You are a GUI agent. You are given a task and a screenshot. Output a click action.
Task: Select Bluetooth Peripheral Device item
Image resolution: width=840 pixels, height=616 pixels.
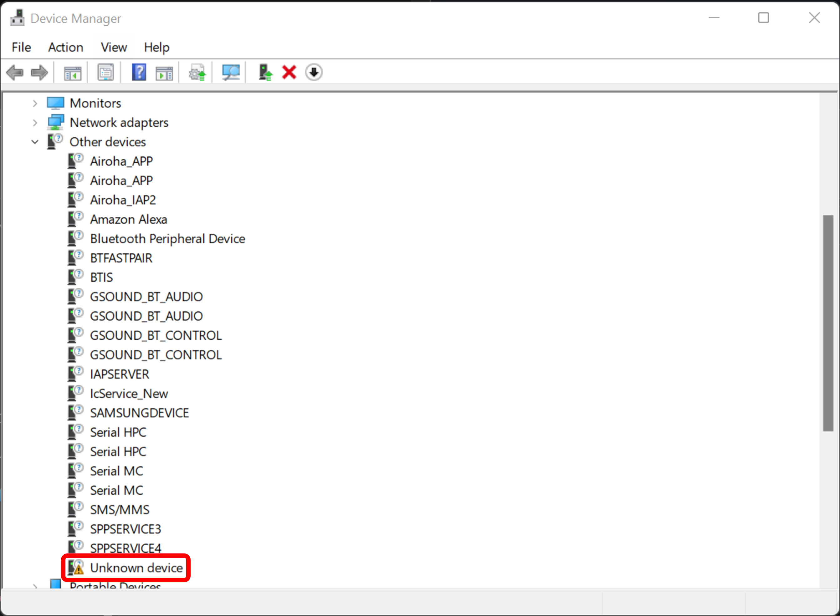pyautogui.click(x=167, y=239)
